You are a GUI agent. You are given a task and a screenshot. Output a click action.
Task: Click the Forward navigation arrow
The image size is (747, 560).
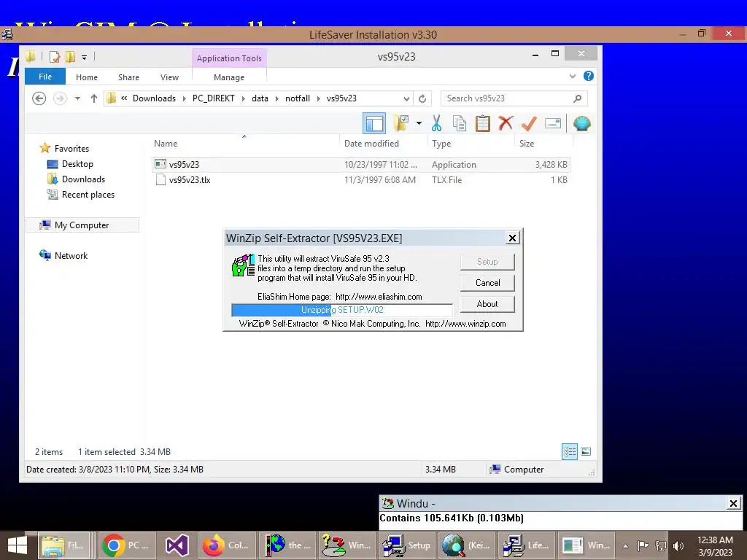pos(60,98)
